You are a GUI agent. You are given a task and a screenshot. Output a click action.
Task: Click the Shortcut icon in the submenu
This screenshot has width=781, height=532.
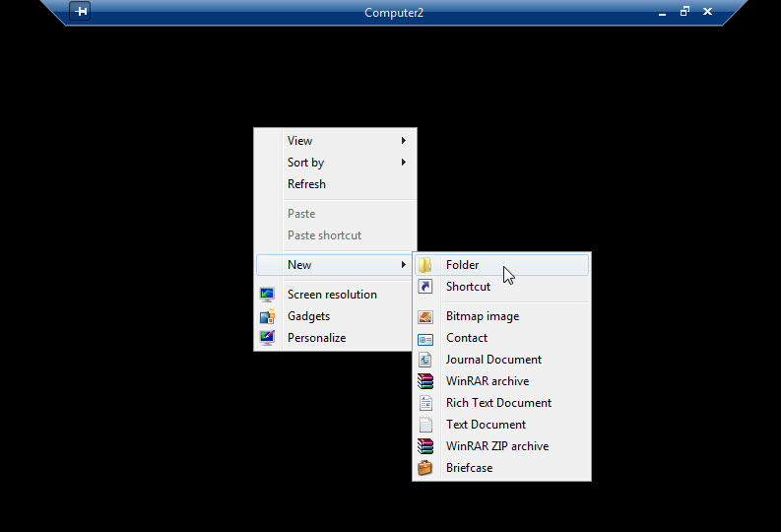(x=424, y=287)
